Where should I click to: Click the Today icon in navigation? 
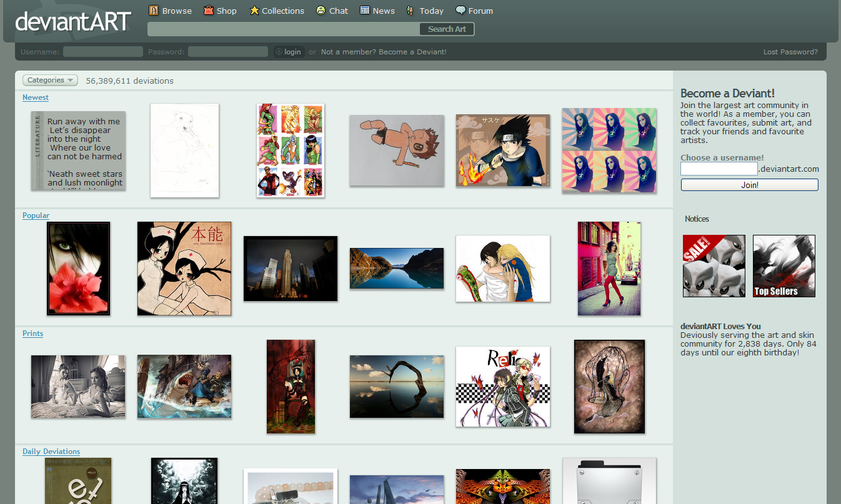tap(410, 11)
